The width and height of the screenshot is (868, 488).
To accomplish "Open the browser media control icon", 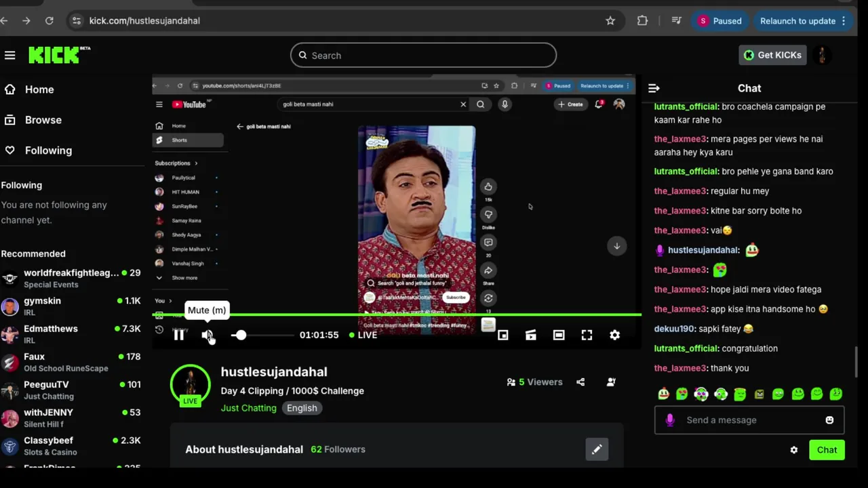I will [x=676, y=21].
